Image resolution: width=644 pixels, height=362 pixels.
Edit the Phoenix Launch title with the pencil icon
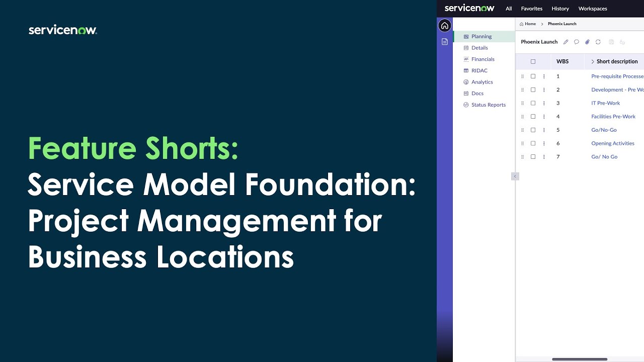566,42
